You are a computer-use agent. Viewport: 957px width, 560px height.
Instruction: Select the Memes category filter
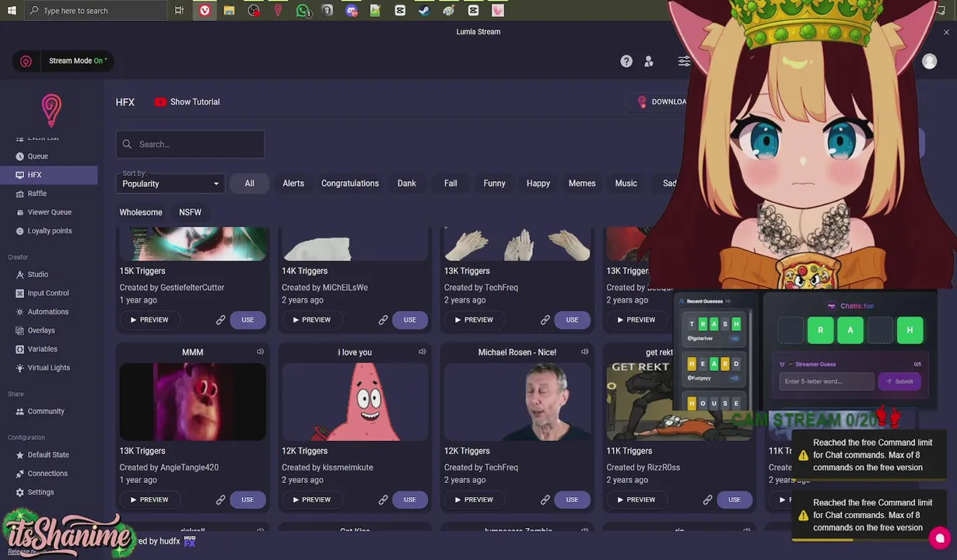coord(582,184)
